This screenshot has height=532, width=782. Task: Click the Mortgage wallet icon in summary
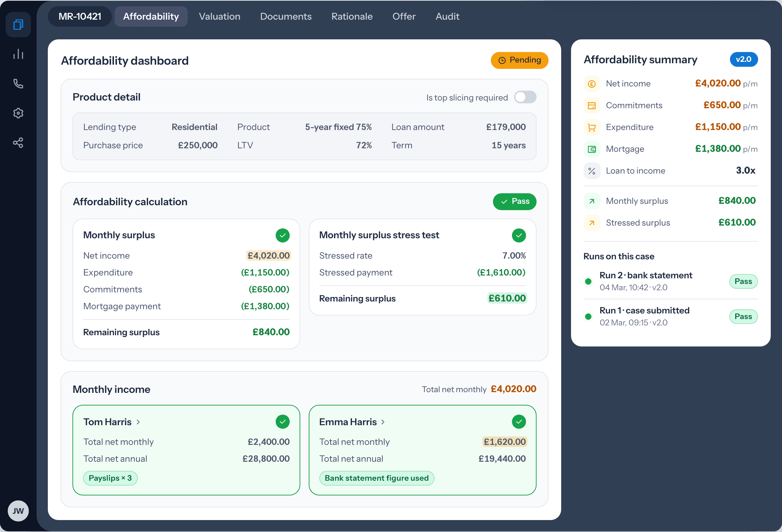pyautogui.click(x=592, y=149)
